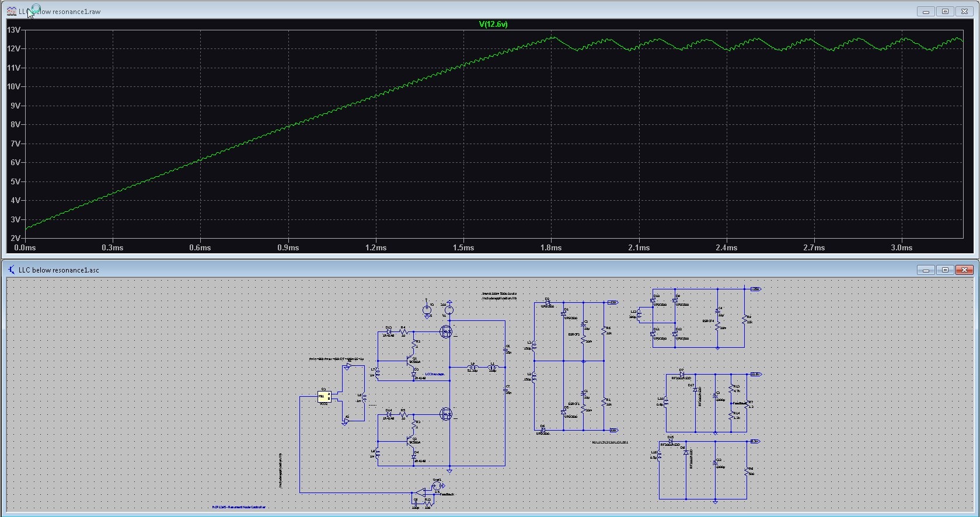The height and width of the screenshot is (517, 980).
Task: Select resistor R12 under the op-amp
Action: click(427, 504)
